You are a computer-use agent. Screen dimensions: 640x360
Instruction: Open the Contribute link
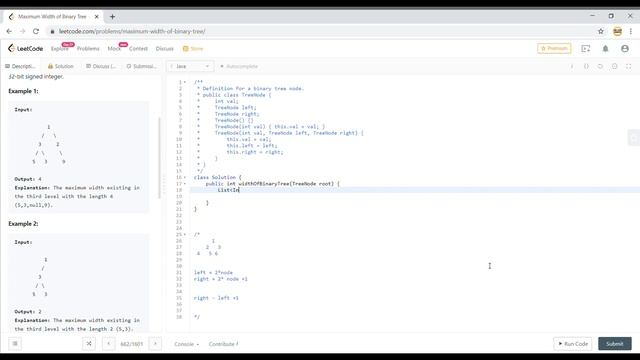point(223,344)
